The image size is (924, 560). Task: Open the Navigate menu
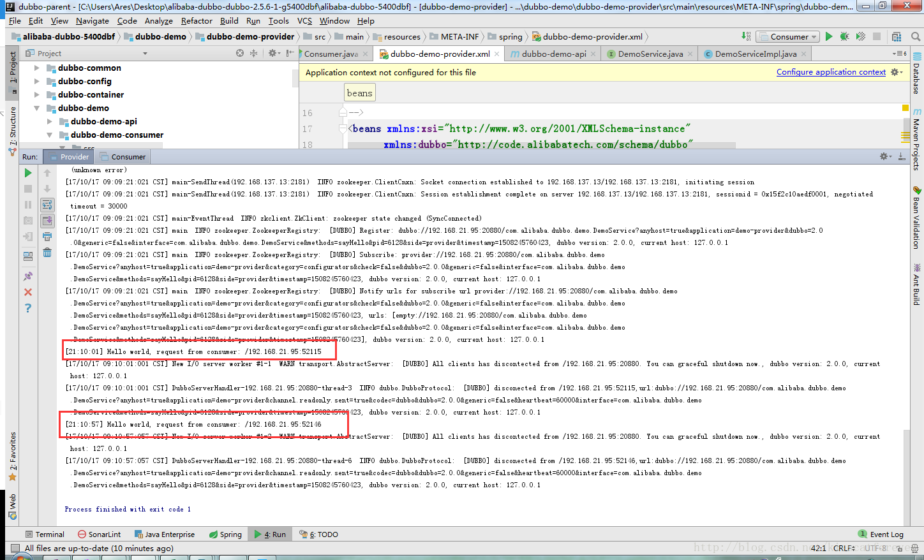(93, 20)
